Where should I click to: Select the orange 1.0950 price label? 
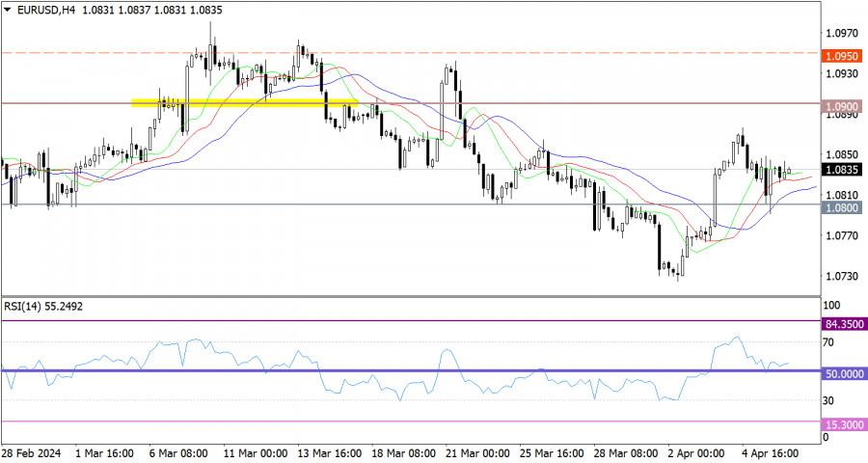click(842, 56)
